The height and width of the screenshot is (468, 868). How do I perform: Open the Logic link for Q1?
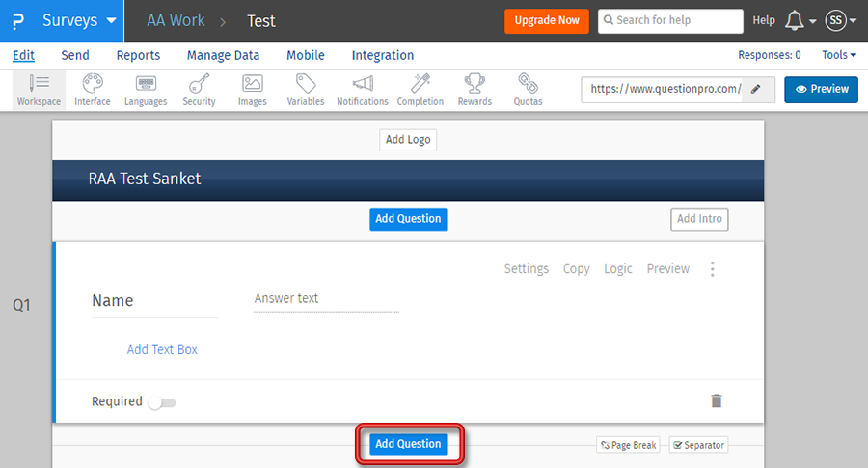[618, 269]
